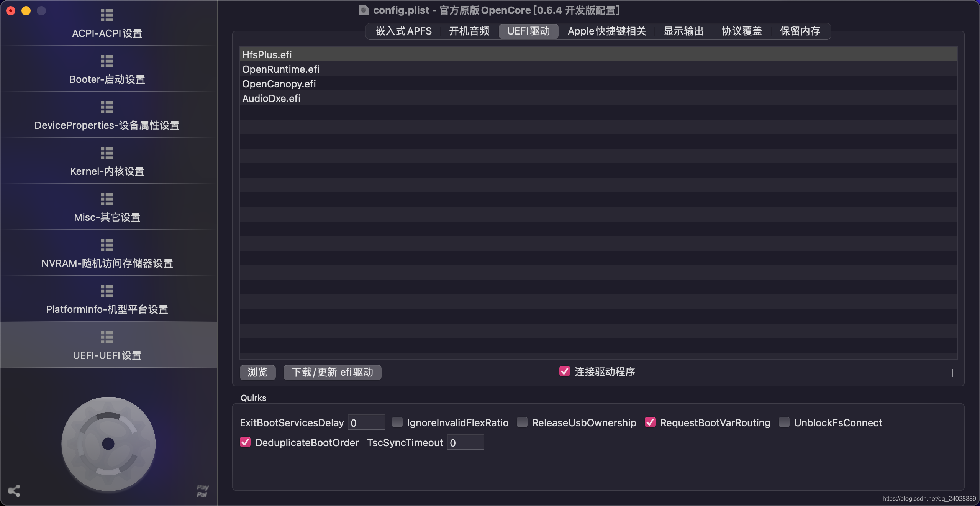This screenshot has height=506, width=980.
Task: Select the OpenRuntime.efi driver row
Action: point(598,69)
